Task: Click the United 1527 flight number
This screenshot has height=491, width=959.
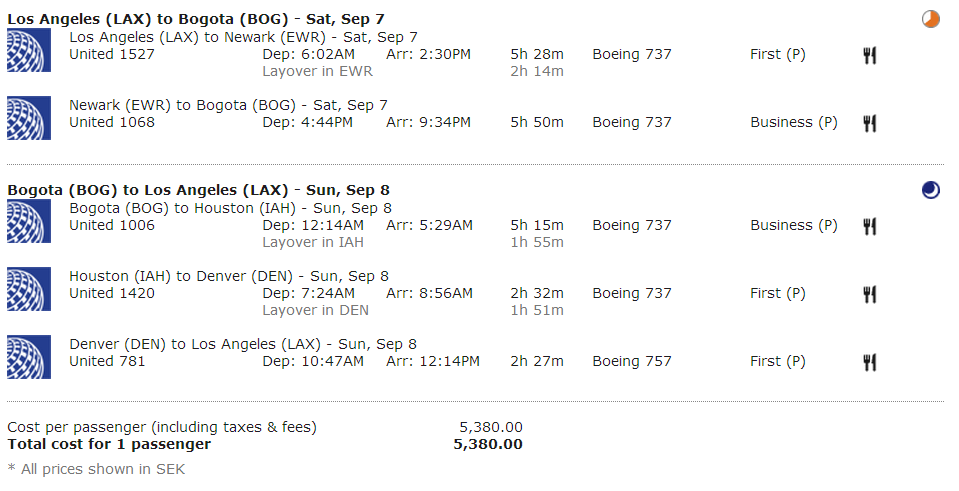Action: coord(112,54)
